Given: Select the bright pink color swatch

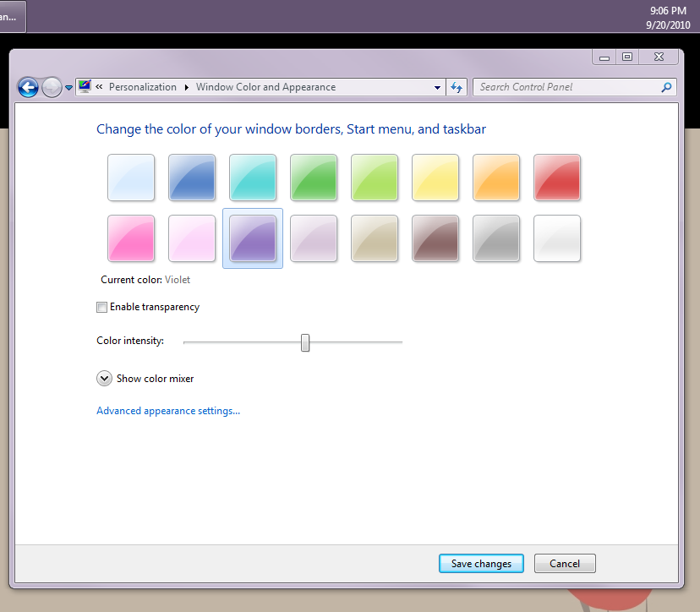Looking at the screenshot, I should click(x=131, y=238).
